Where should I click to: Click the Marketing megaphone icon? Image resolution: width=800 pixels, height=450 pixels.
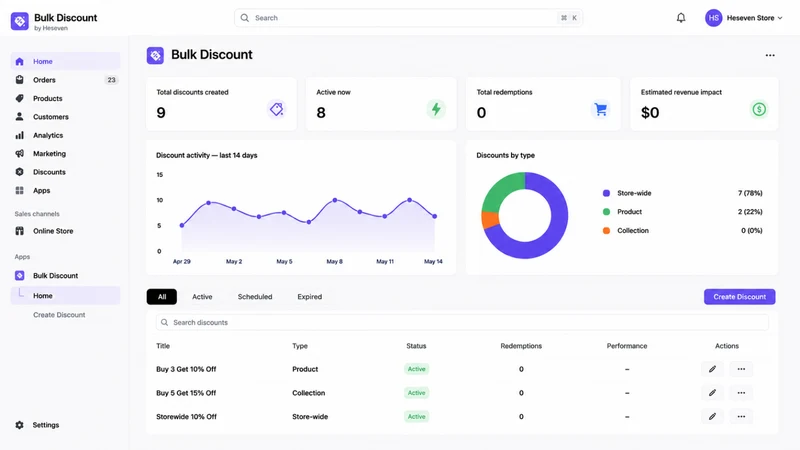(19, 154)
